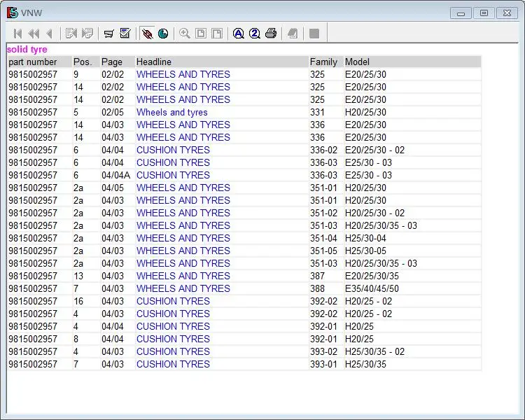Click the teal clock history icon
The width and height of the screenshot is (525, 420).
163,34
